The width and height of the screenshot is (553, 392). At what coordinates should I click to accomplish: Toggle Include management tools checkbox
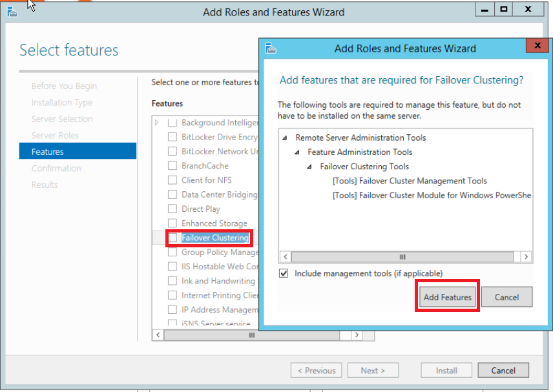tap(284, 273)
